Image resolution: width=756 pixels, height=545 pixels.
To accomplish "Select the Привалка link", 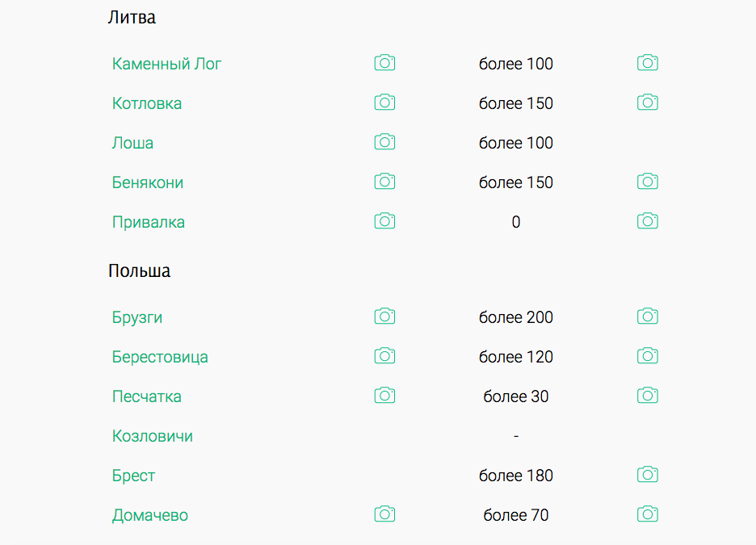I will point(149,222).
